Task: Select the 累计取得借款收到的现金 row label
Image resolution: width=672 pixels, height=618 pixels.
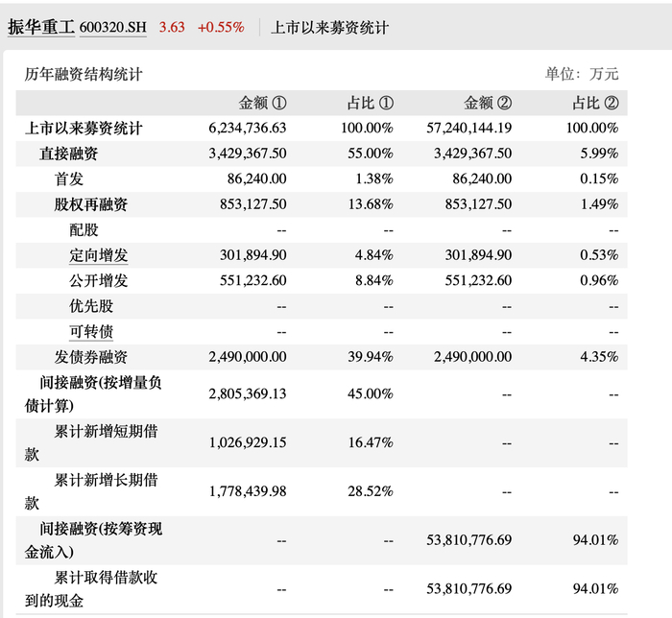Action: pyautogui.click(x=91, y=589)
